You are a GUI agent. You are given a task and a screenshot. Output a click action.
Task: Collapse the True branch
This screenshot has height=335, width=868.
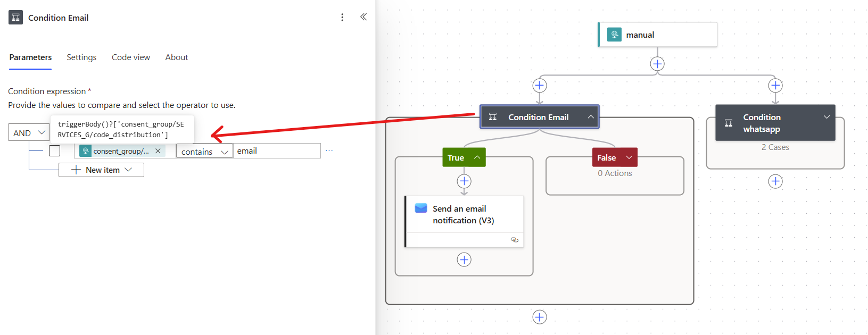(477, 157)
